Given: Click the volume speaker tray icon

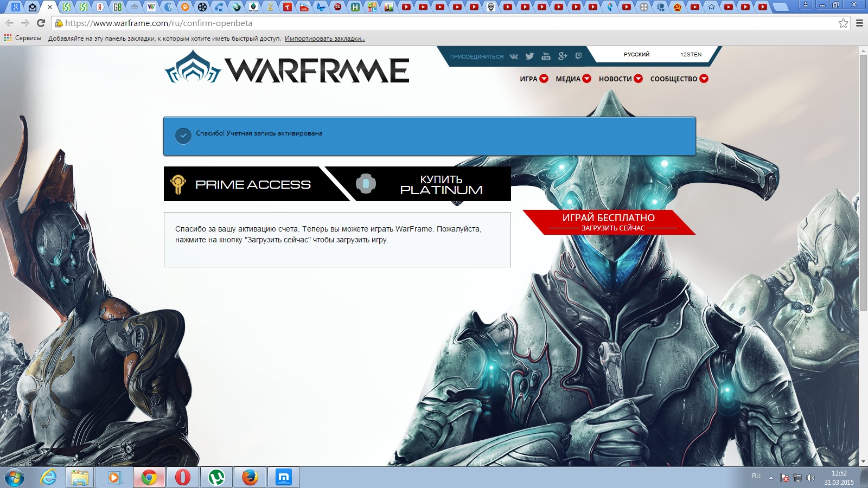Looking at the screenshot, I should [810, 478].
